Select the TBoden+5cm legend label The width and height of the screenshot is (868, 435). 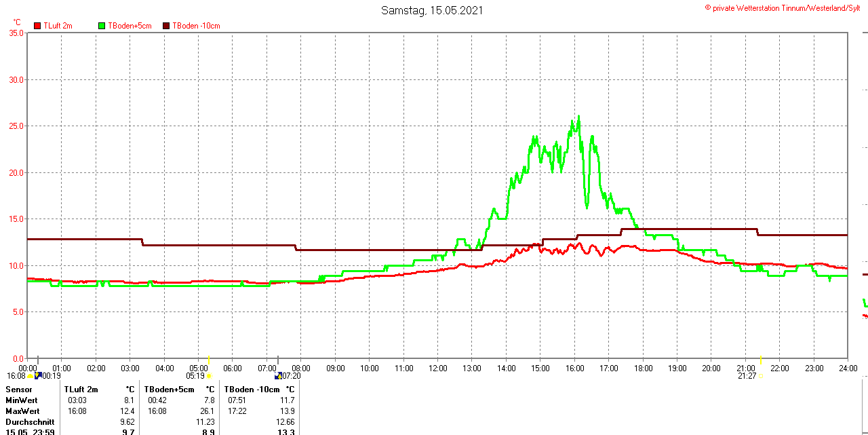click(130, 26)
